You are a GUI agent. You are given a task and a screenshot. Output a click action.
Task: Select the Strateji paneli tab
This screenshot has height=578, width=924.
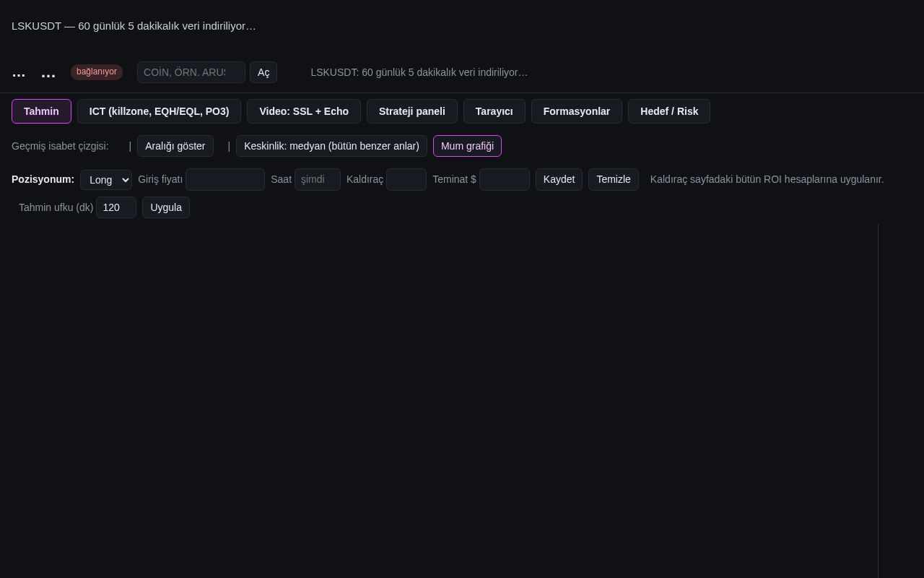pyautogui.click(x=412, y=111)
